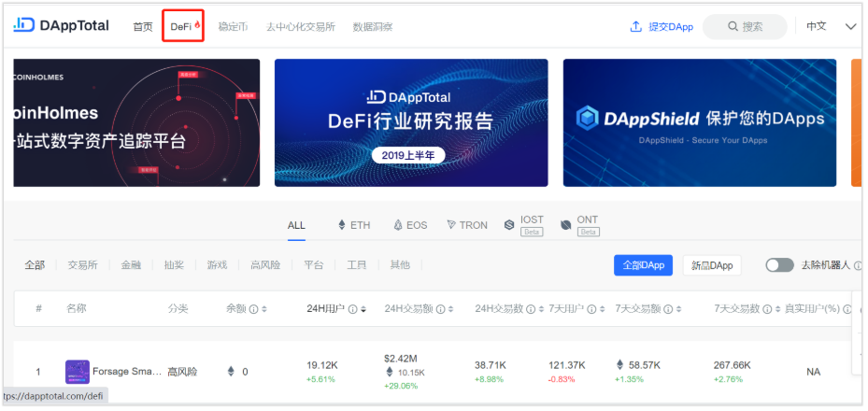Click the DAppTotal logo
Image resolution: width=868 pixels, height=411 pixels.
click(x=62, y=25)
